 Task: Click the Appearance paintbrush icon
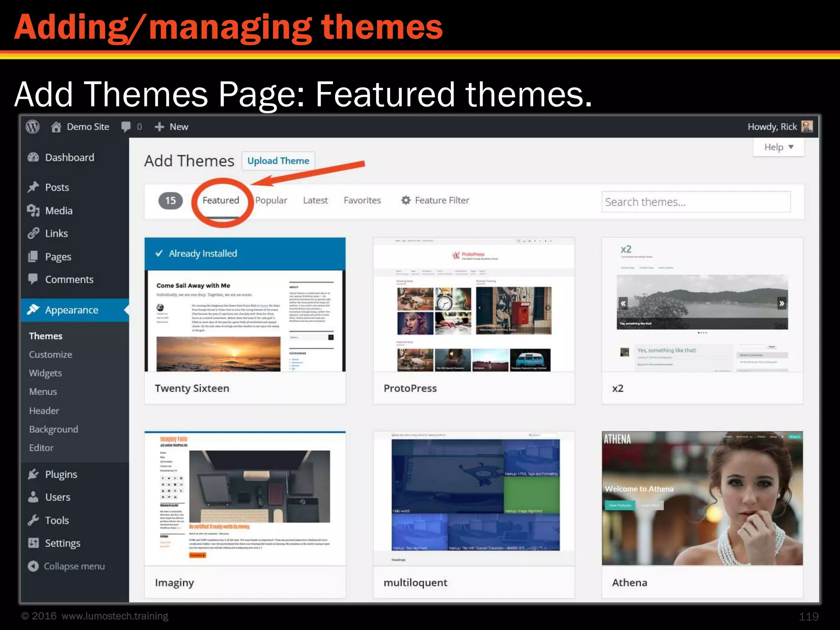pyautogui.click(x=33, y=310)
